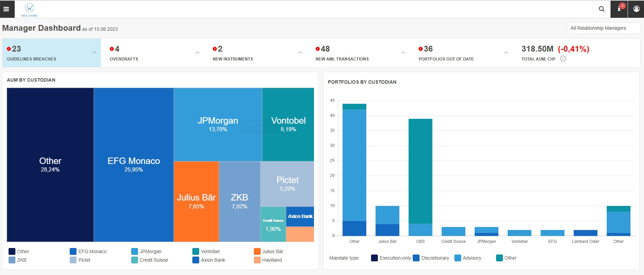Select the Julius Bär 7,65% treemap tile
Viewport: 644px width, 275px height.
[x=196, y=202]
